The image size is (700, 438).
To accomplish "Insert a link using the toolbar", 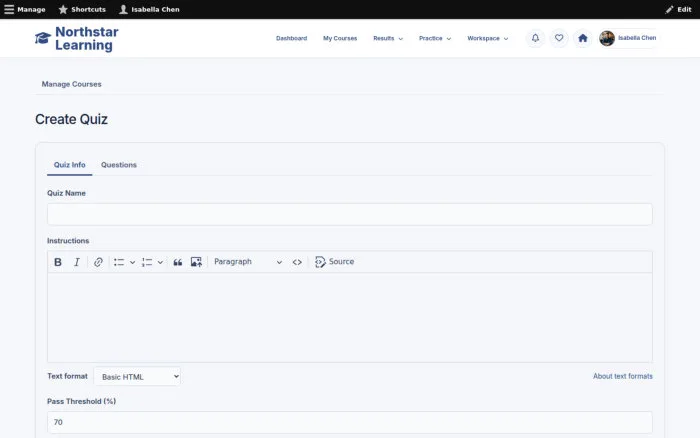I will coord(98,262).
